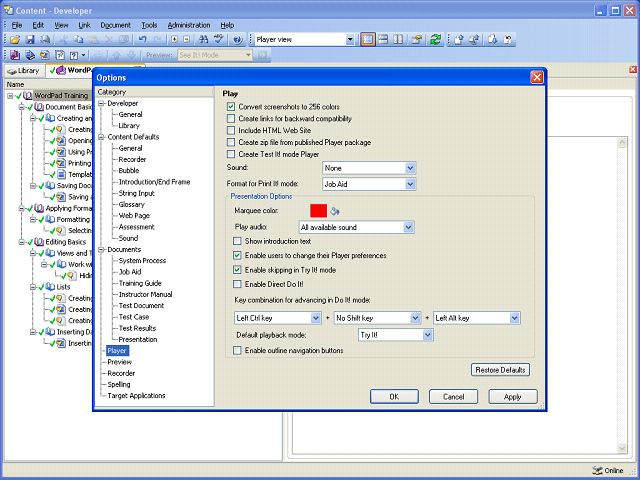Click the paint bucket icon beside Marquee color
The width and height of the screenshot is (640, 480).
[x=335, y=211]
